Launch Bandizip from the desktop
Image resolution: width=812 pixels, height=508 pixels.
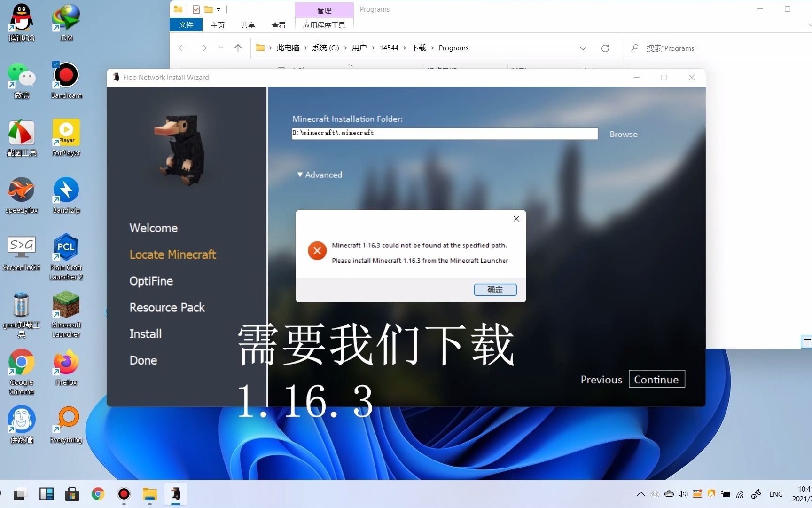tap(66, 195)
